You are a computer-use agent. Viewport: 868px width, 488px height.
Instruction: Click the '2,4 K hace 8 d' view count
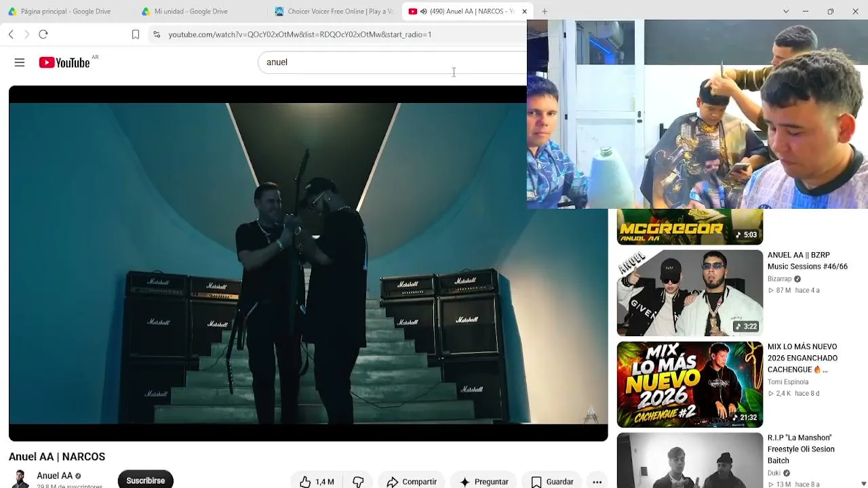point(793,394)
